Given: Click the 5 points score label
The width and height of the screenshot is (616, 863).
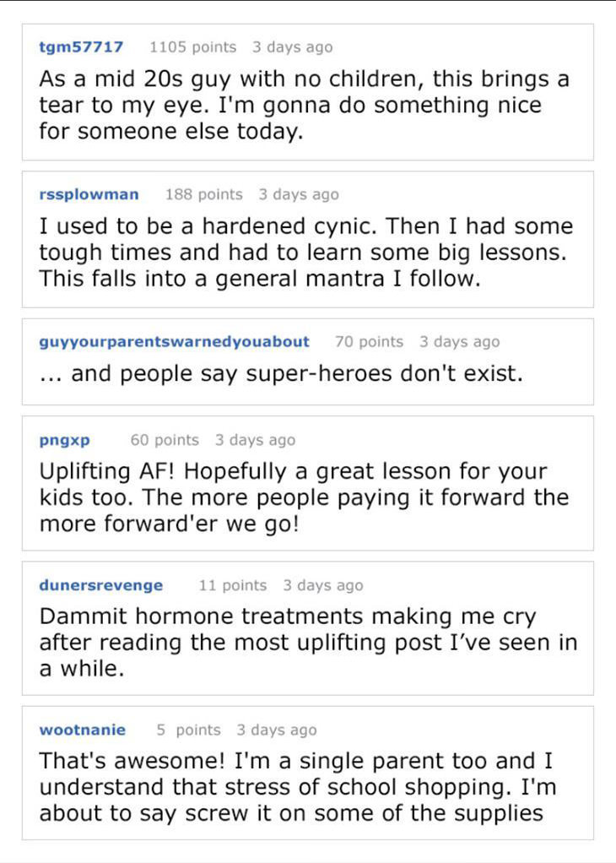Looking at the screenshot, I should (x=189, y=730).
